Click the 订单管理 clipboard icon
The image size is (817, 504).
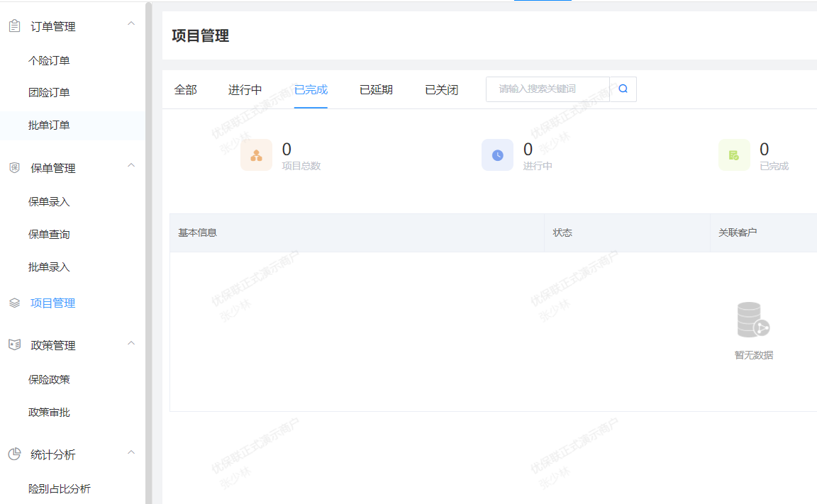[x=15, y=26]
